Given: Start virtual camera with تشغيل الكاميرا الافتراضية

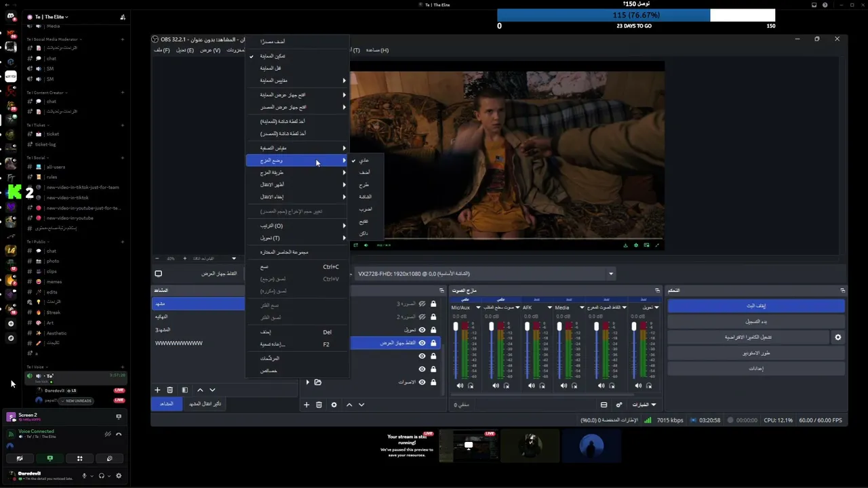Looking at the screenshot, I should [x=748, y=337].
